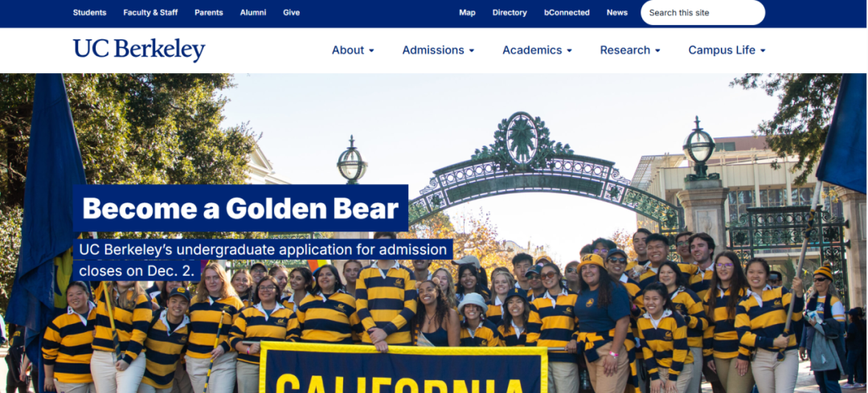
Task: Go to the bConnected link
Action: pyautogui.click(x=567, y=12)
